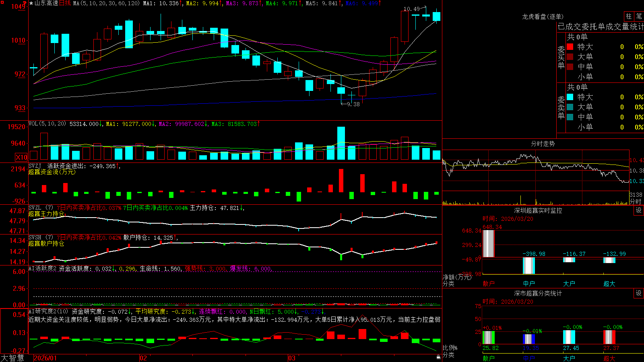Click the 分时走势 panel title

(543, 144)
